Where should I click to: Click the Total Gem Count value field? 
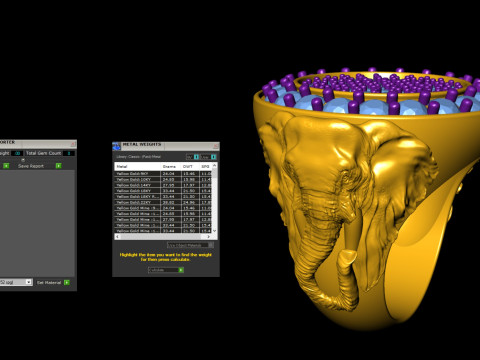(x=69, y=153)
